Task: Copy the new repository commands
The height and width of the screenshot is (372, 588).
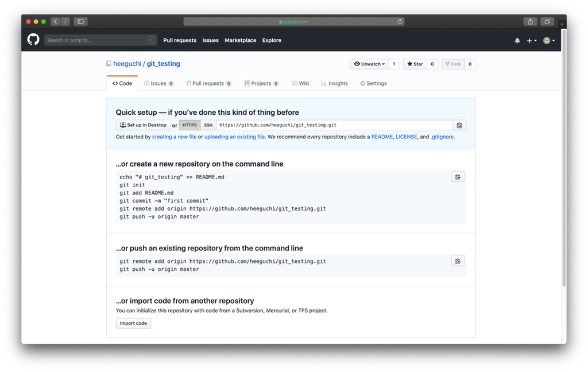Action: pos(458,177)
